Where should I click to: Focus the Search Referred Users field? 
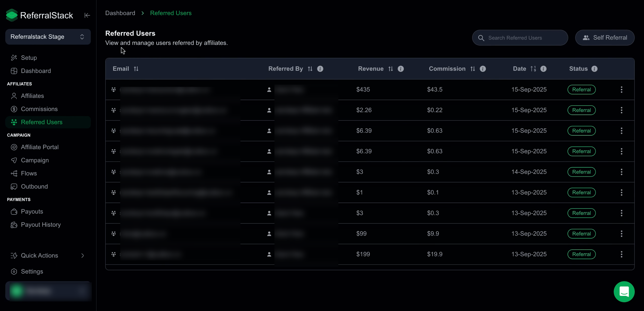tap(520, 38)
